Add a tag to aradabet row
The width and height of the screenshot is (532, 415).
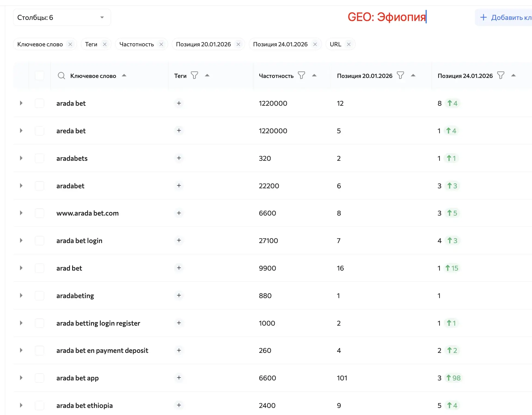[x=179, y=186]
